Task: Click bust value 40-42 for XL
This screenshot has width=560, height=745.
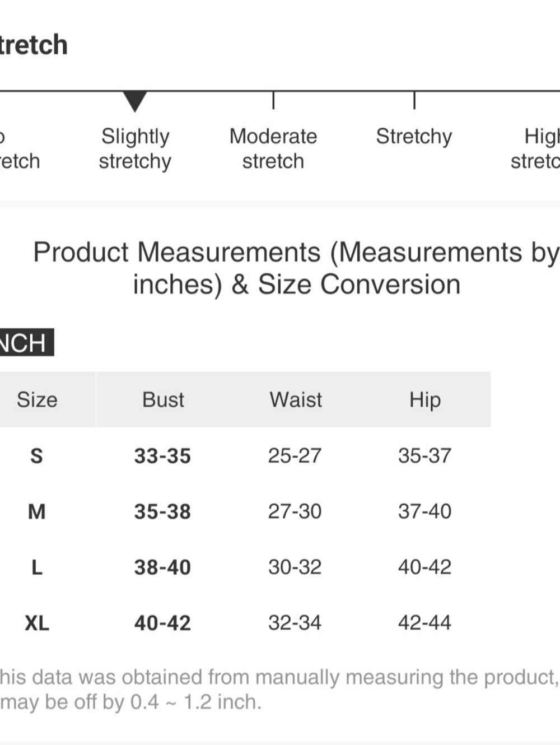Action: click(162, 623)
